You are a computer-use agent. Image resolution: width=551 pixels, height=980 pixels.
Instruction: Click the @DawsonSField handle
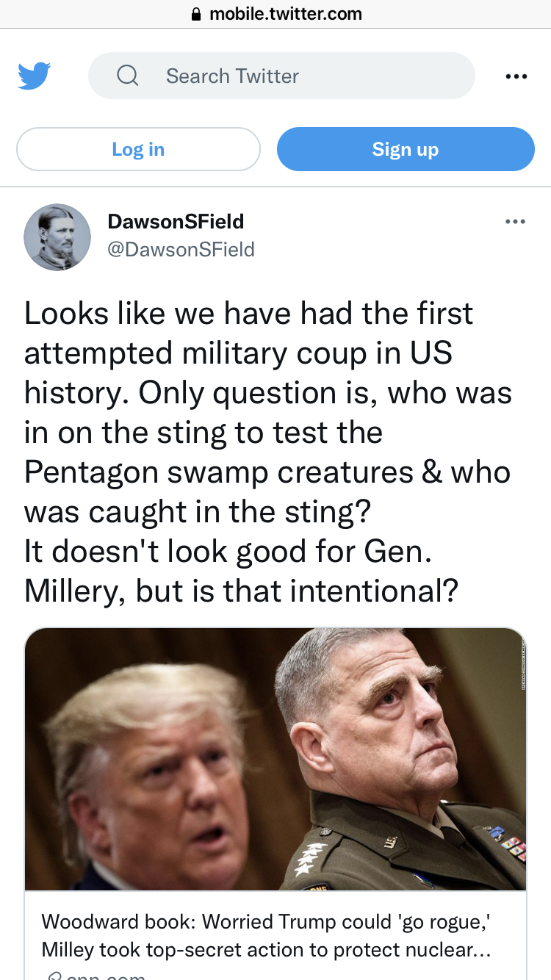[x=181, y=250]
